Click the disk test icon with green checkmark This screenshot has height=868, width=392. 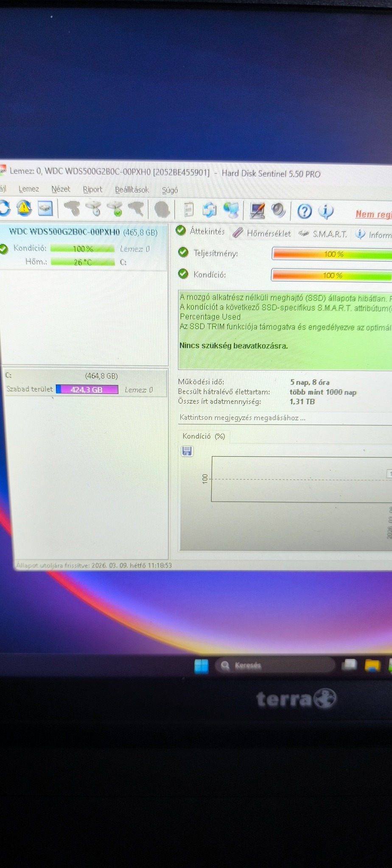point(115,209)
